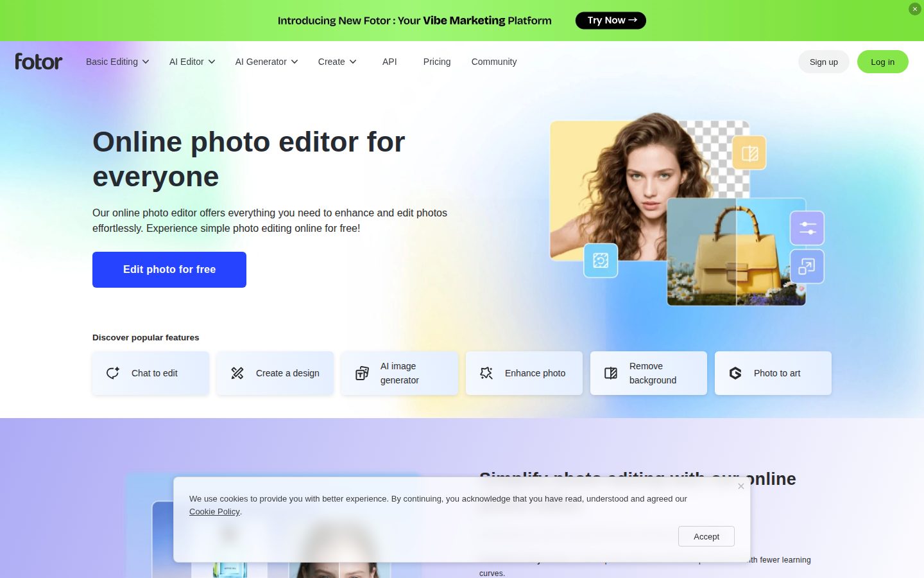This screenshot has width=924, height=578.
Task: Dismiss the cookie popup with the X
Action: click(741, 486)
